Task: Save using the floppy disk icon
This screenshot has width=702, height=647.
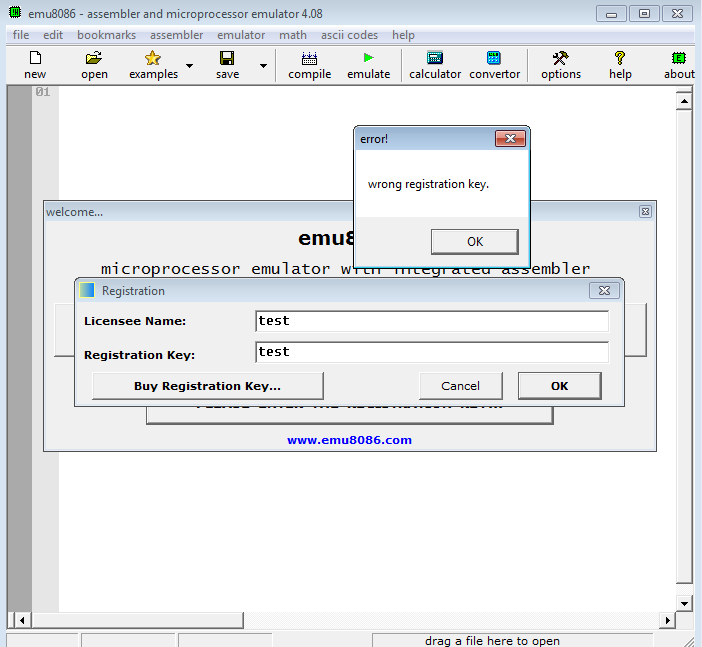Action: click(227, 59)
